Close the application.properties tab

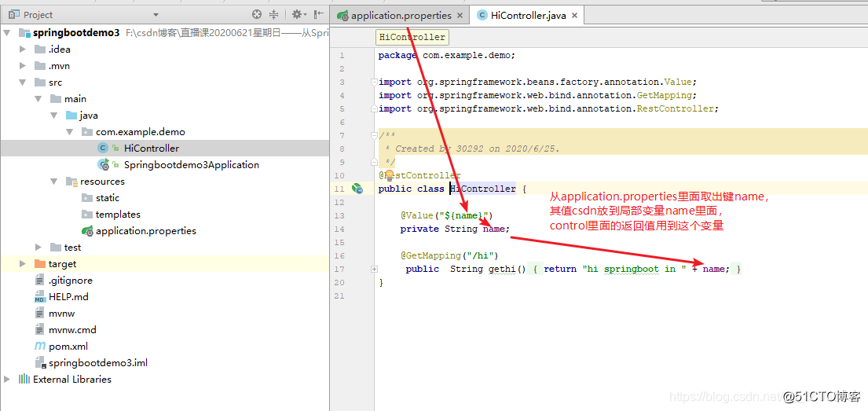460,16
